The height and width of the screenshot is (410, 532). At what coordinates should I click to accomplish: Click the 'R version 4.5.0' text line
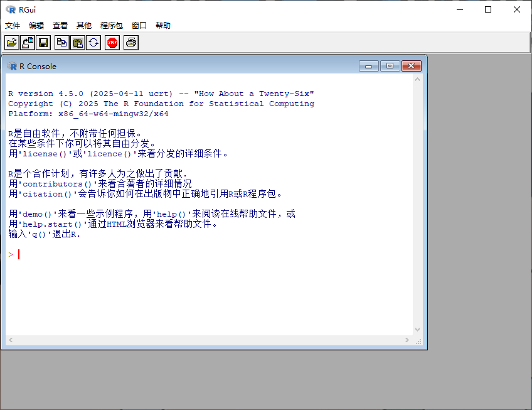(x=161, y=94)
